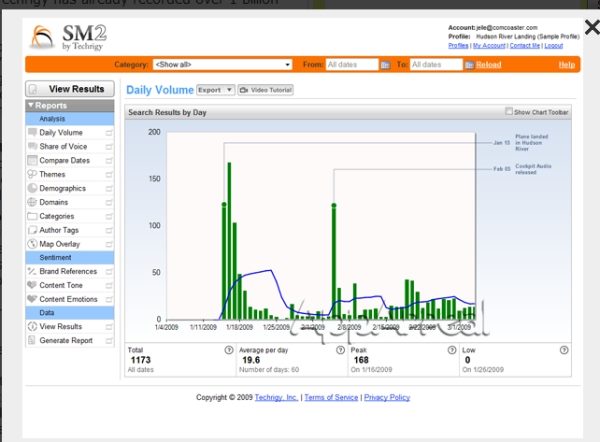Enable the Show Chart Toolbar checkbox
Screen dimensions: 600x442
click(x=509, y=112)
